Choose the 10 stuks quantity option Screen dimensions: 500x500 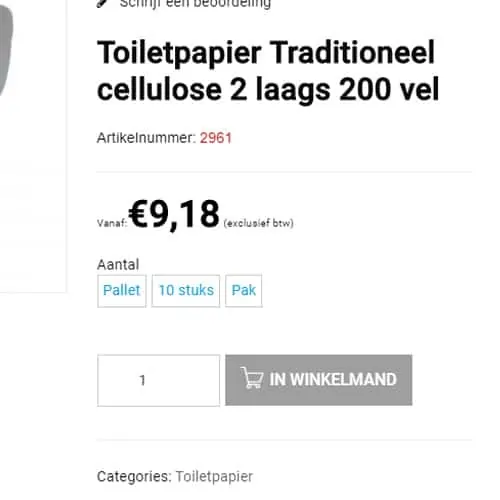pos(186,291)
